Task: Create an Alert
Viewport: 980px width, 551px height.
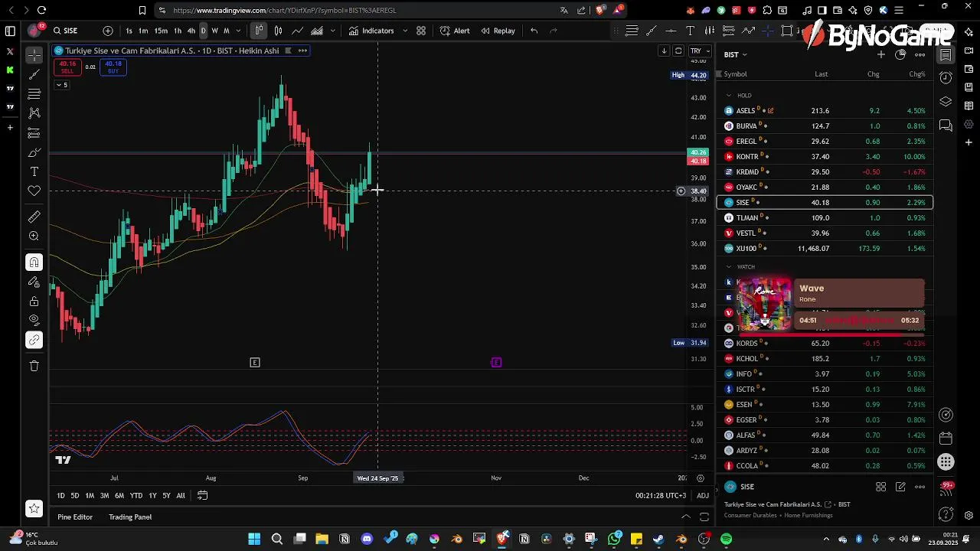Action: (x=455, y=31)
